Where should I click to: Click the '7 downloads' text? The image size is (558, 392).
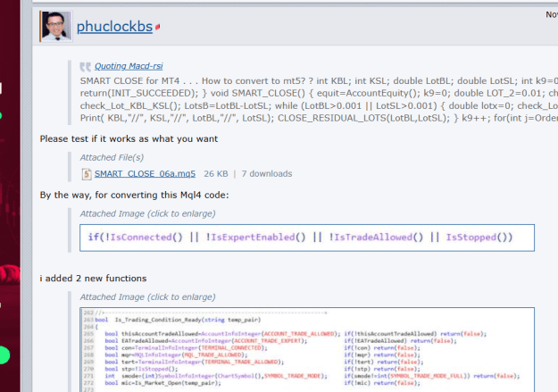click(267, 174)
